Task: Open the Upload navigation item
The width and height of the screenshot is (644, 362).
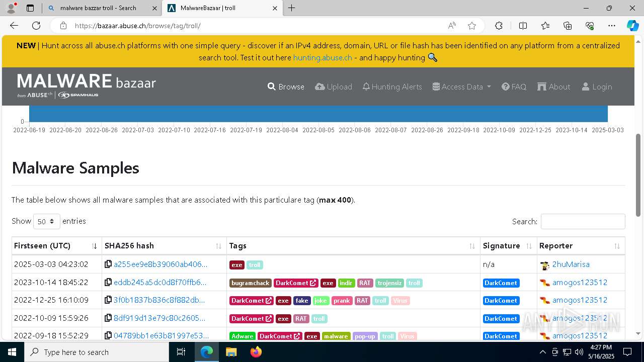Action: [x=334, y=86]
